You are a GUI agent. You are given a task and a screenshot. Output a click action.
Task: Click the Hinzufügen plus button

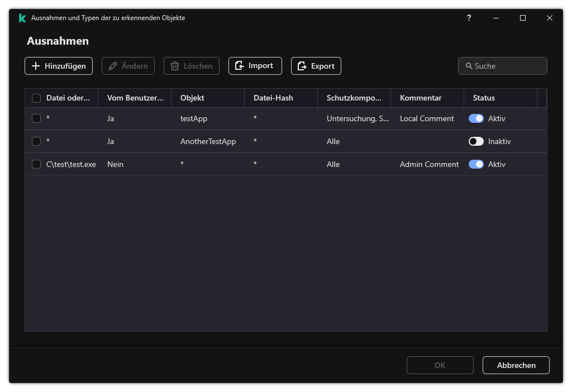point(59,66)
